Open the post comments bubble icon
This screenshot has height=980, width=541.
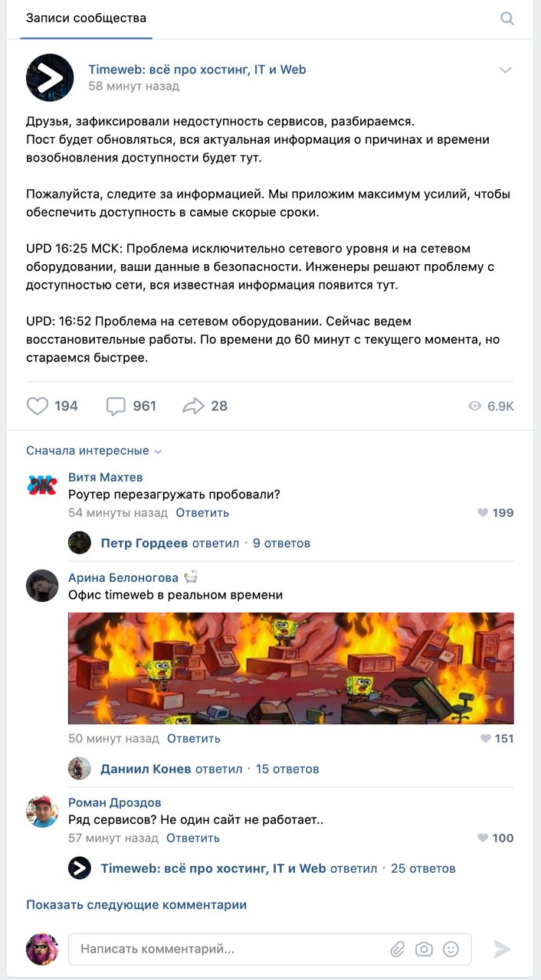(x=116, y=406)
